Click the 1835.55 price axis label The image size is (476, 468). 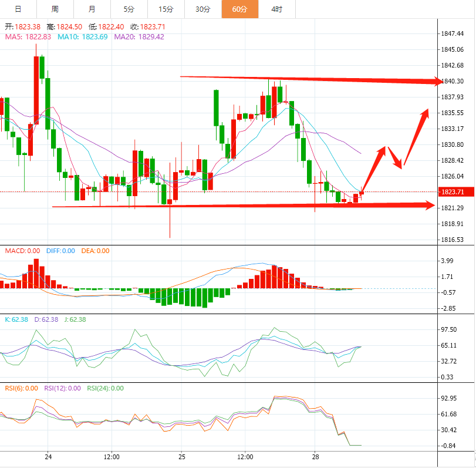(x=453, y=113)
